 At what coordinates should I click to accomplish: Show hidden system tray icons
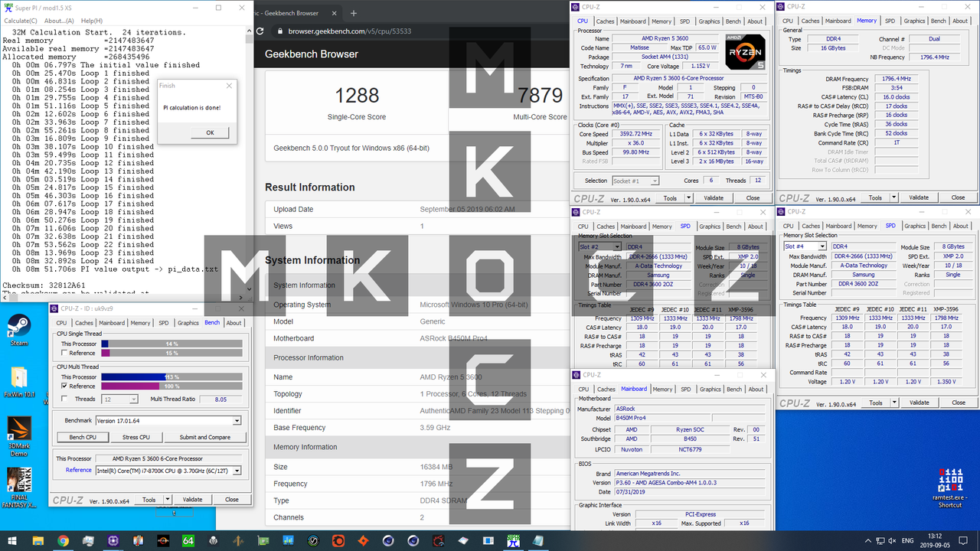pyautogui.click(x=867, y=540)
